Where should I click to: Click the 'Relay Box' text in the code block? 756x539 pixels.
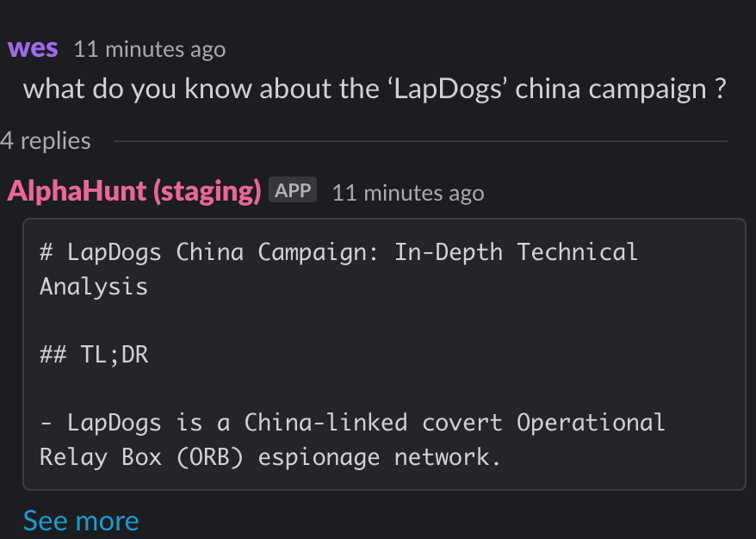100,457
